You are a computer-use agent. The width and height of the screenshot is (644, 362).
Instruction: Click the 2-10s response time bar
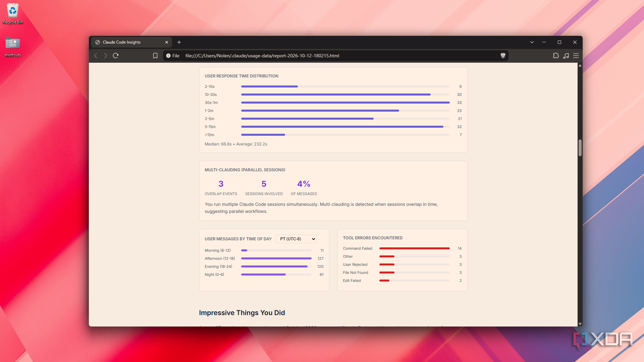(269, 86)
